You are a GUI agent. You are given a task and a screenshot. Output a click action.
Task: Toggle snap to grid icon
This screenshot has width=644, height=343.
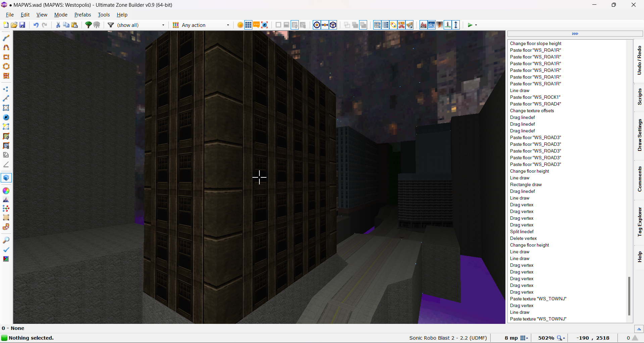(x=377, y=25)
